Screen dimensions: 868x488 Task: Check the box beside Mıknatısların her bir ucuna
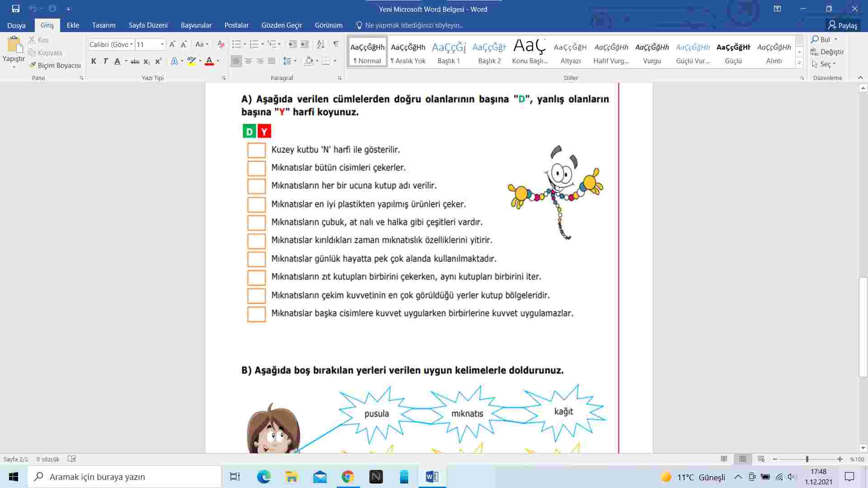click(x=256, y=186)
